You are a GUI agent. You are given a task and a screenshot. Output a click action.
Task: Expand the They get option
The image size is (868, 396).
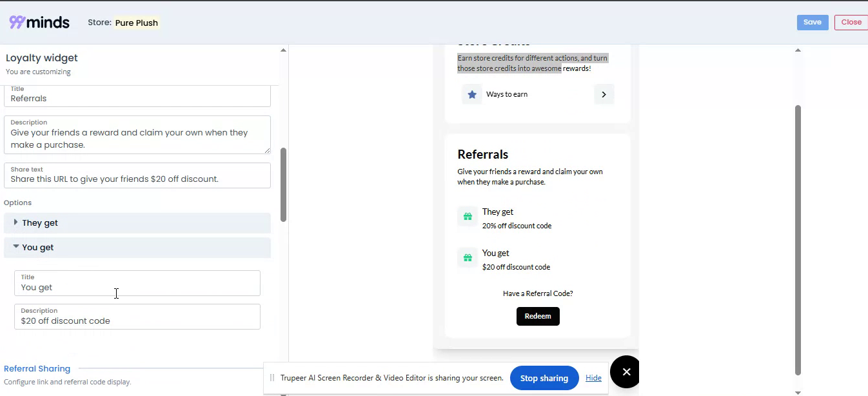(x=137, y=223)
